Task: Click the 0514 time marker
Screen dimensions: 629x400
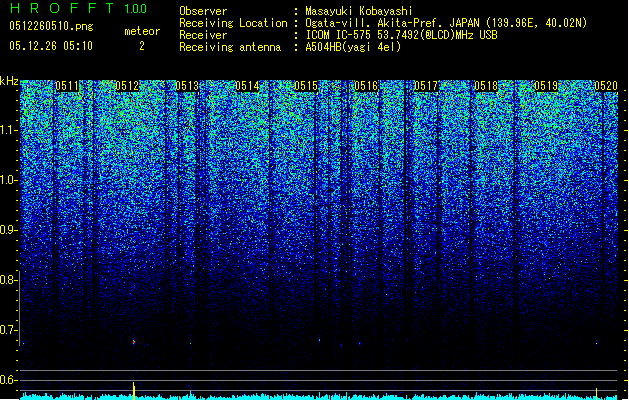Action: [247, 86]
